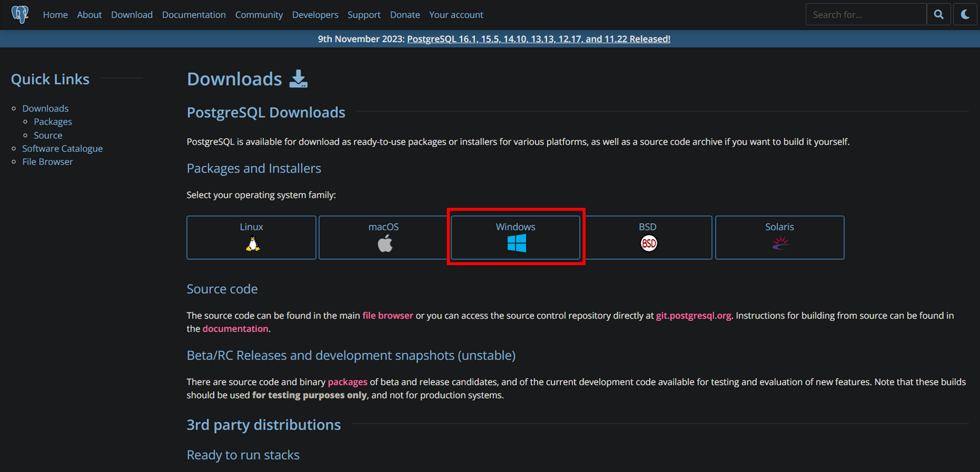This screenshot has height=472, width=980.
Task: Toggle the dark mode moon icon
Action: pyautogui.click(x=965, y=15)
